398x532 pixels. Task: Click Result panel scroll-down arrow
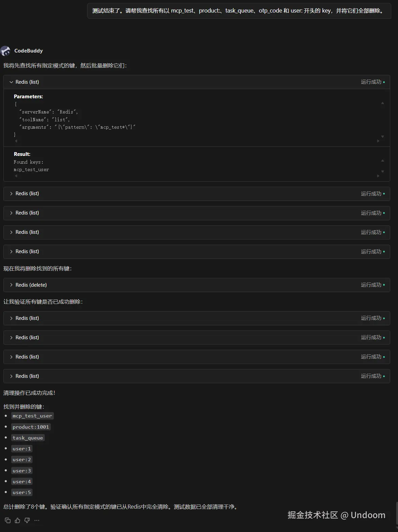382,171
